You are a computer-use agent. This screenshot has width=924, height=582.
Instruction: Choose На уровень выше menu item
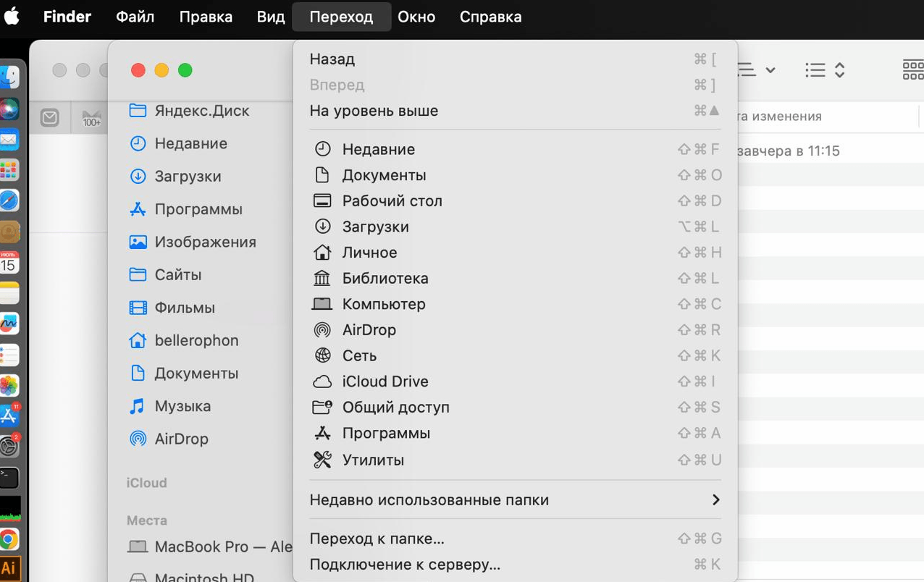pos(515,111)
